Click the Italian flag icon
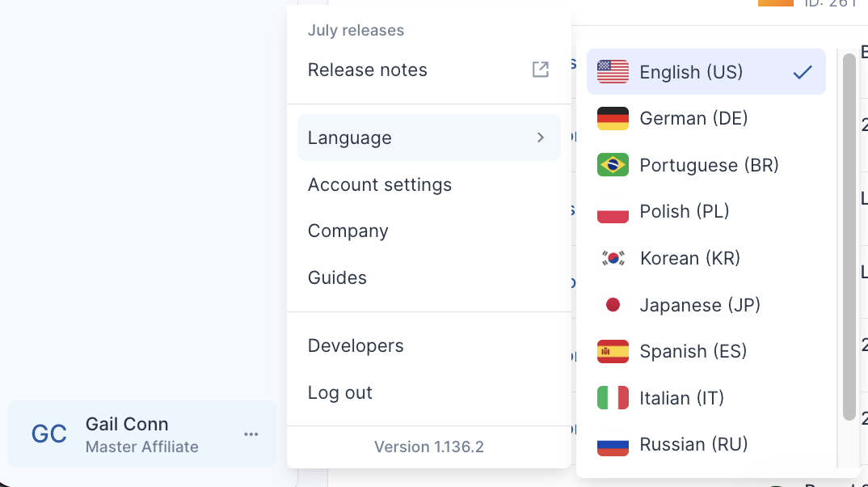 click(x=613, y=398)
